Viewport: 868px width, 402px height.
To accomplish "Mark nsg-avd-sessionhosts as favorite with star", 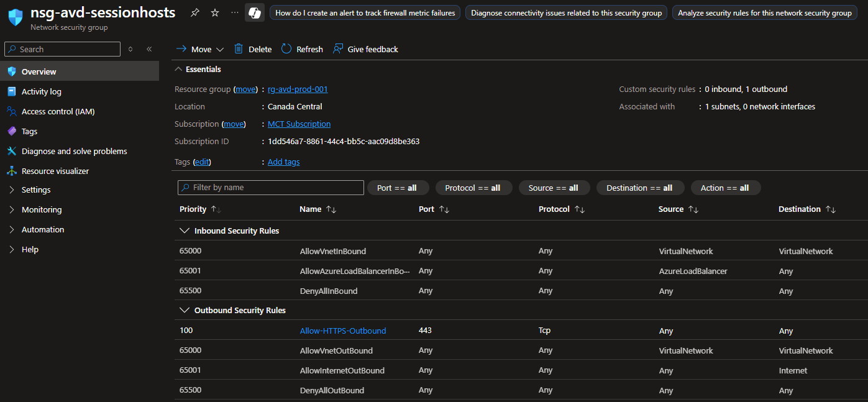I will pyautogui.click(x=215, y=13).
